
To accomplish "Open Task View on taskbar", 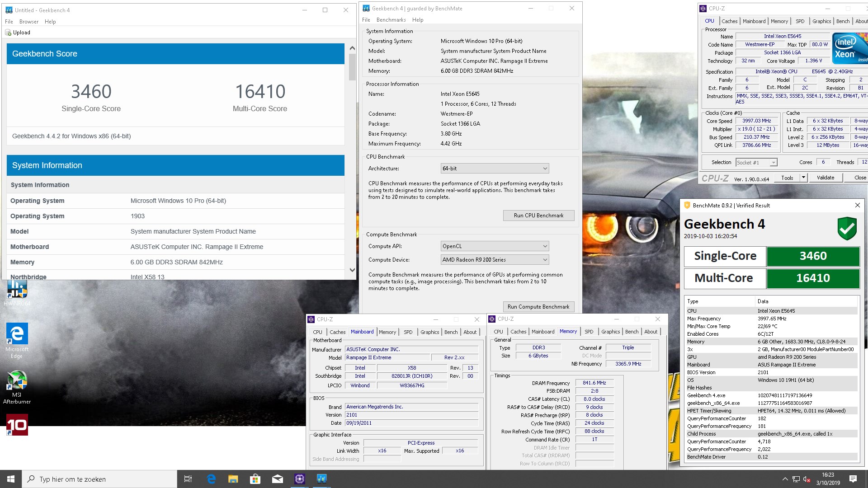I will pyautogui.click(x=188, y=479).
